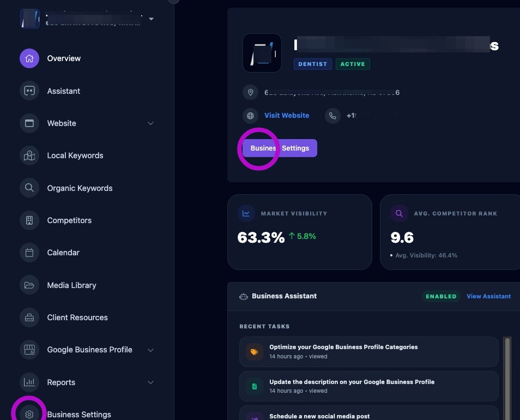Click Avg. Visibility: 46.4% text

426,255
